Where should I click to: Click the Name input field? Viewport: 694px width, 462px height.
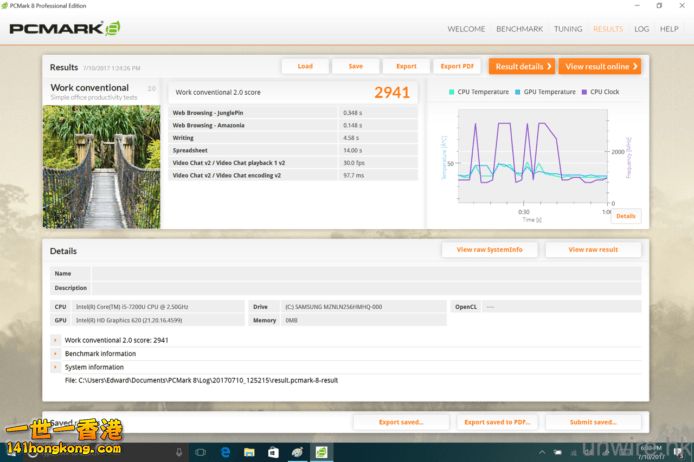tap(366, 273)
